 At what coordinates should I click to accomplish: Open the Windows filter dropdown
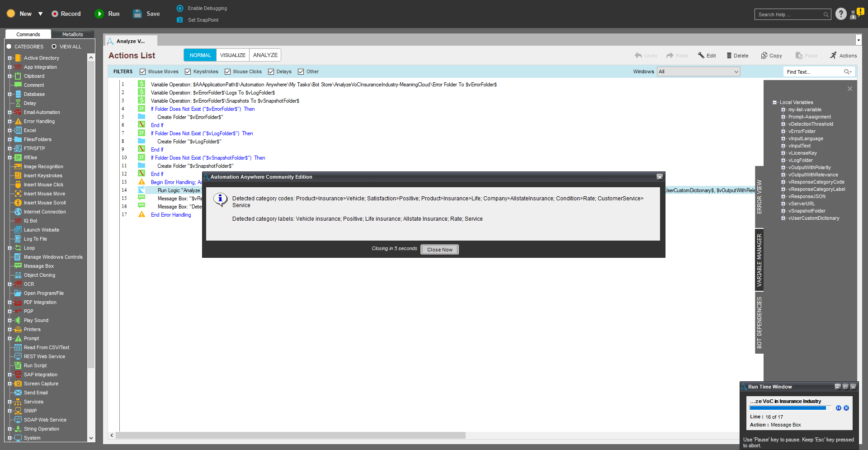point(698,71)
